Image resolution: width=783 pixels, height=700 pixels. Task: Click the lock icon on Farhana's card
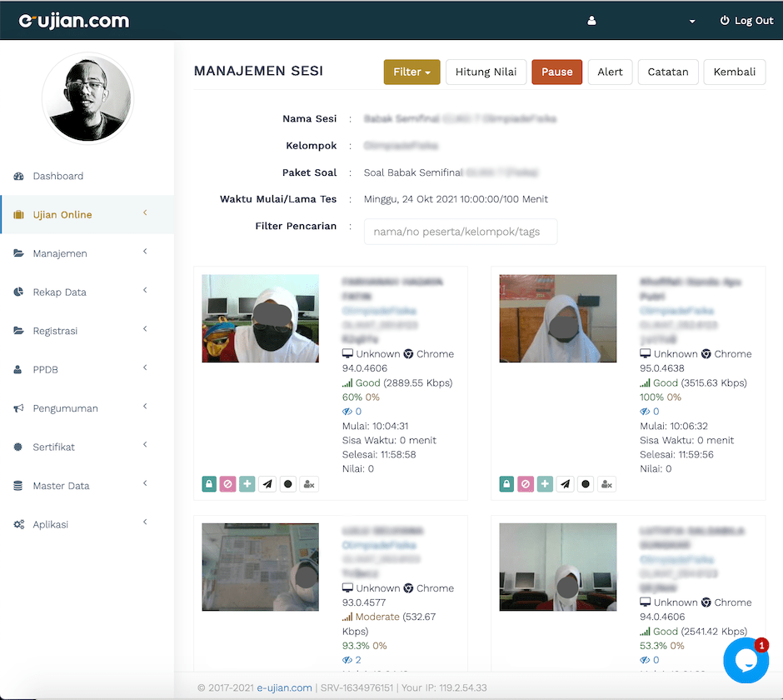pyautogui.click(x=209, y=483)
